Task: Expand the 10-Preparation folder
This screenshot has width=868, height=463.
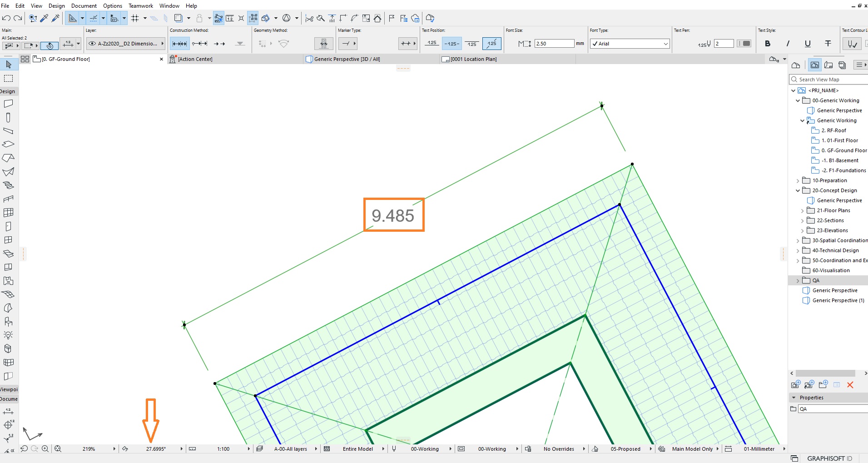Action: point(798,181)
